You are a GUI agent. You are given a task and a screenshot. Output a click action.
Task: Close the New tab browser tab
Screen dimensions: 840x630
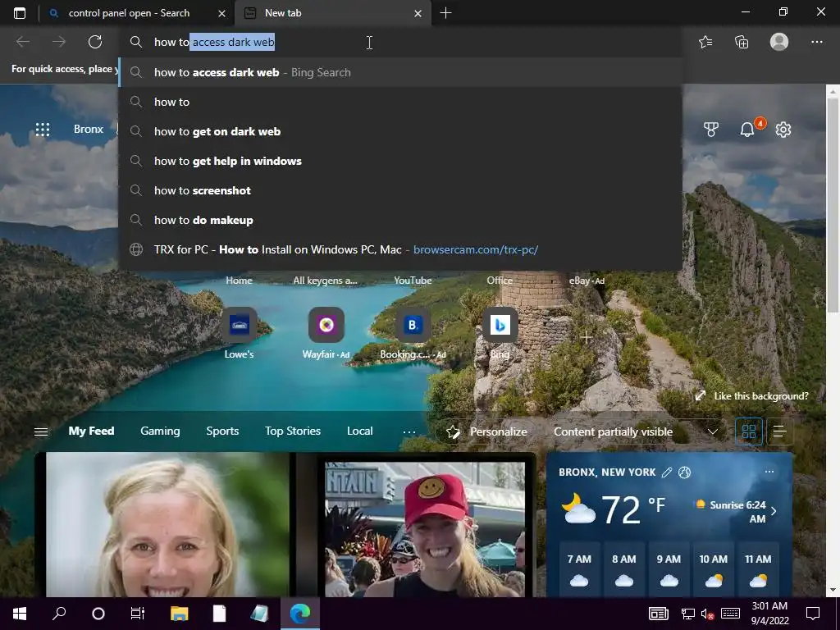tap(418, 13)
